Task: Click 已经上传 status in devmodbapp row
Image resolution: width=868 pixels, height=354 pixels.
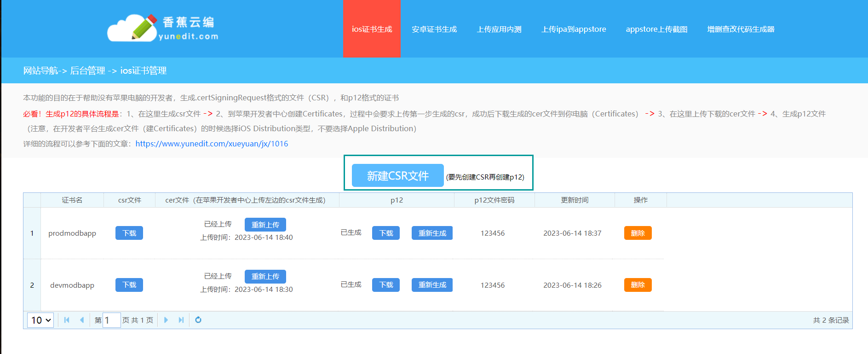Action: point(218,276)
